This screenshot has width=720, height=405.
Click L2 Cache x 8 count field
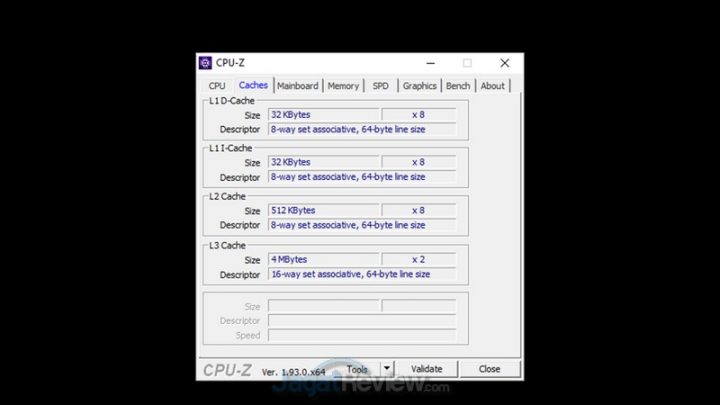[x=419, y=211]
